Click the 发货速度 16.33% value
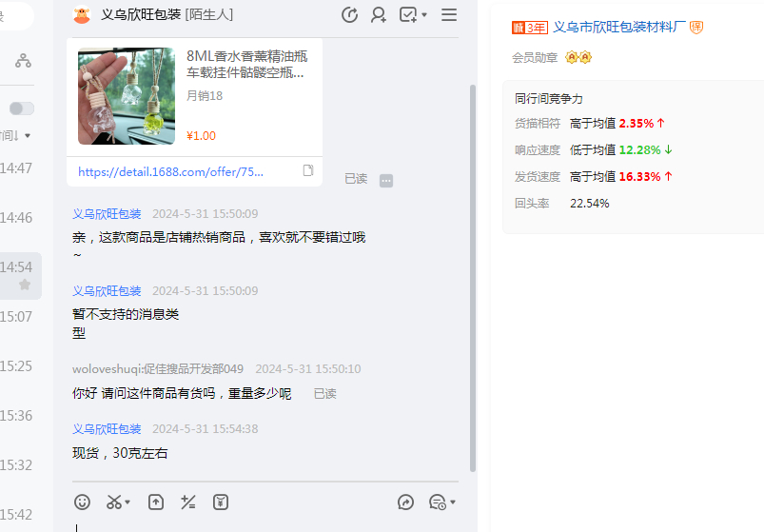This screenshot has height=532, width=764. point(639,176)
